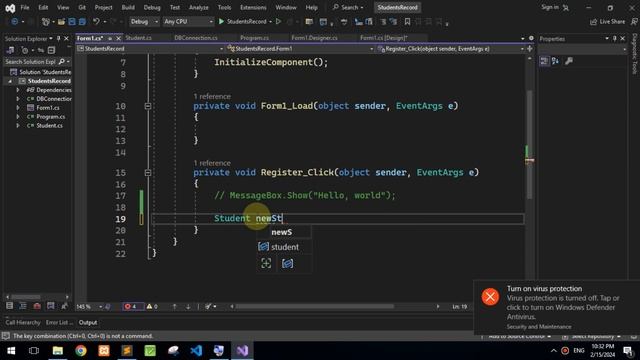Open the StudentsRecord.Form1 type dropdown
640x360 pixels.
[x=300, y=49]
